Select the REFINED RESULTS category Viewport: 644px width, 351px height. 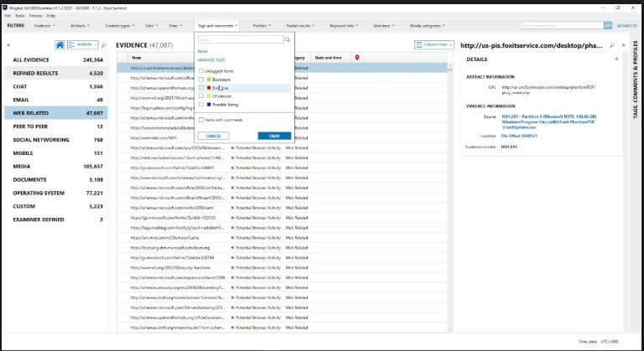click(x=56, y=73)
